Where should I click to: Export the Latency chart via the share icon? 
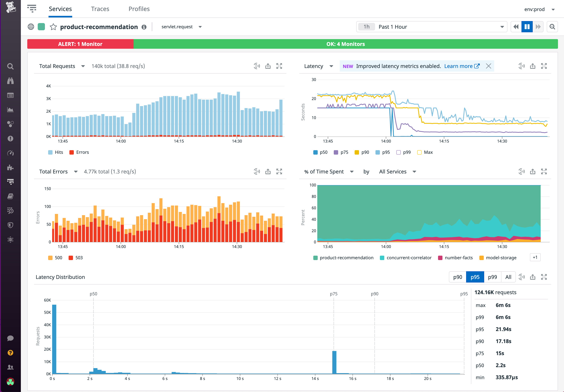[533, 66]
